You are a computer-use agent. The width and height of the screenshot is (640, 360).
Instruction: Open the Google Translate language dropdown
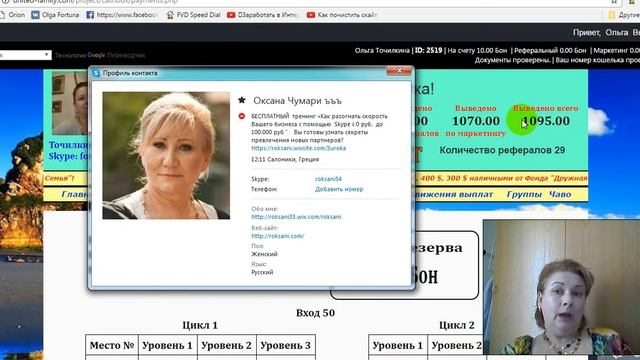(x=25, y=55)
